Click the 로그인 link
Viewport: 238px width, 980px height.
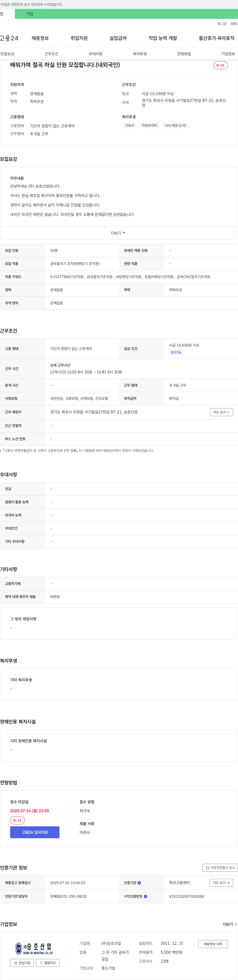click(x=222, y=24)
